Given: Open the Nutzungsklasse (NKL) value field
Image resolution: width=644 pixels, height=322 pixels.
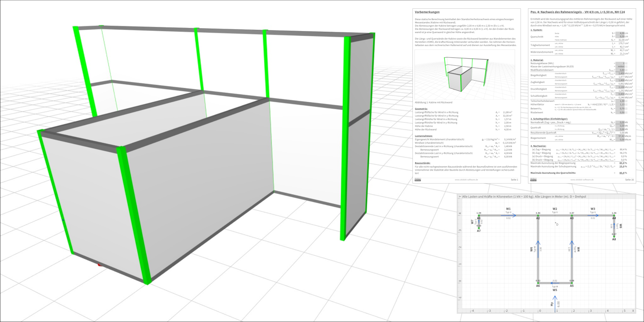Looking at the screenshot, I should tap(620, 63).
